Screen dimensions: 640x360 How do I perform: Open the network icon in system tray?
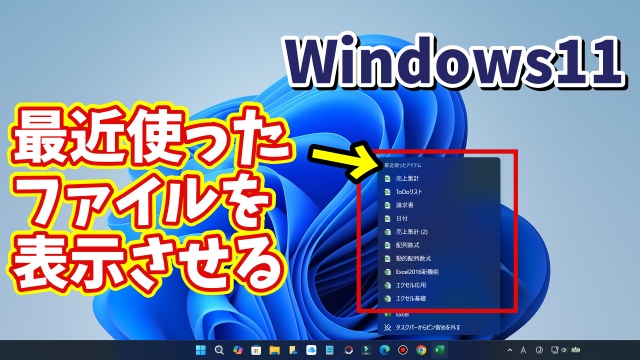[x=555, y=350]
